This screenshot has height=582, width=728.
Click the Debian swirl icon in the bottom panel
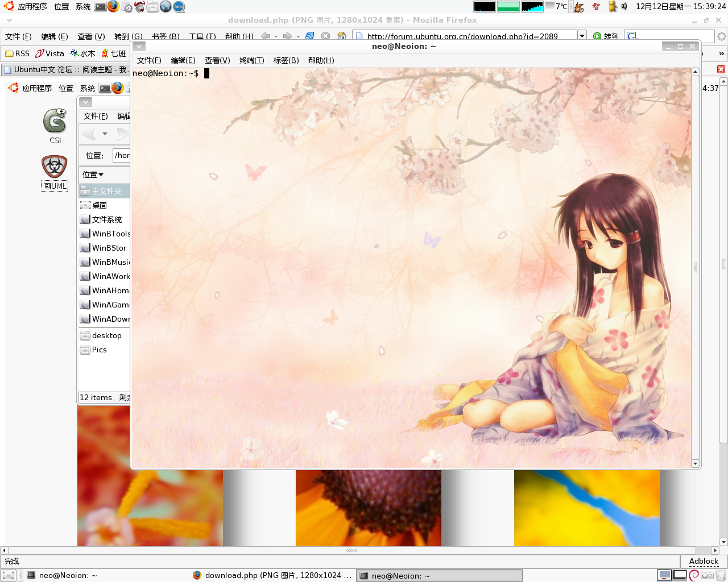coord(694,575)
